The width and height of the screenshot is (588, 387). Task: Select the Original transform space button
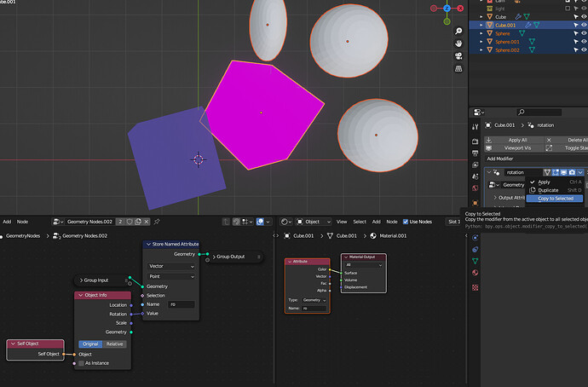(x=90, y=344)
